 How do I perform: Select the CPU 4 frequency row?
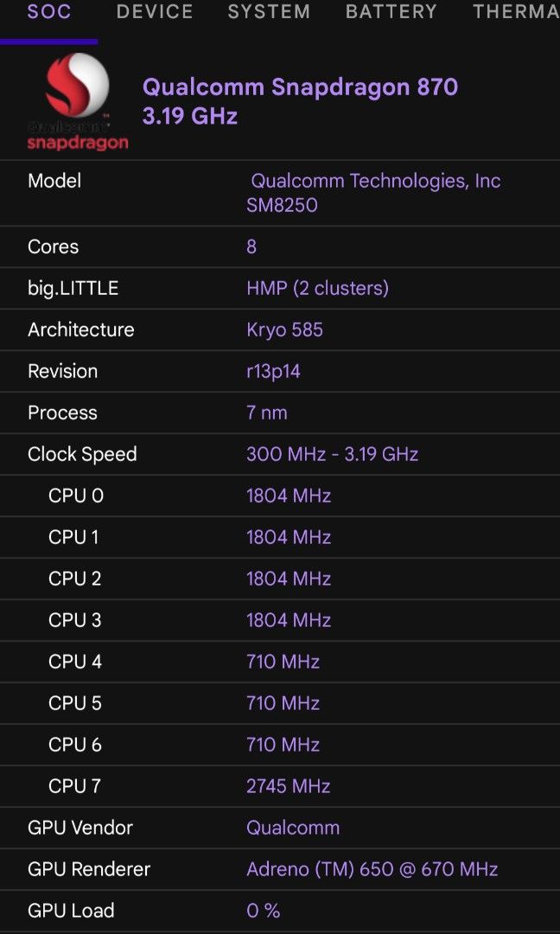point(280,662)
